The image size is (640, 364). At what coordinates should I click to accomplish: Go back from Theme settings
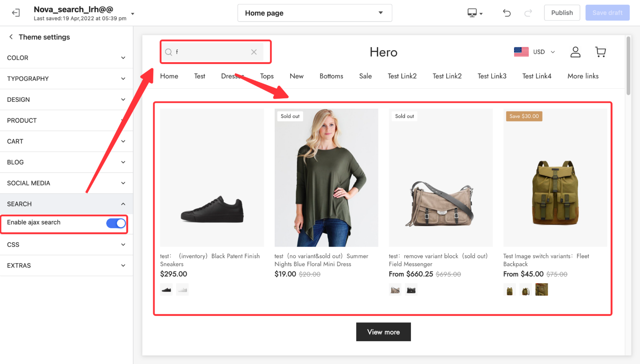coord(11,37)
